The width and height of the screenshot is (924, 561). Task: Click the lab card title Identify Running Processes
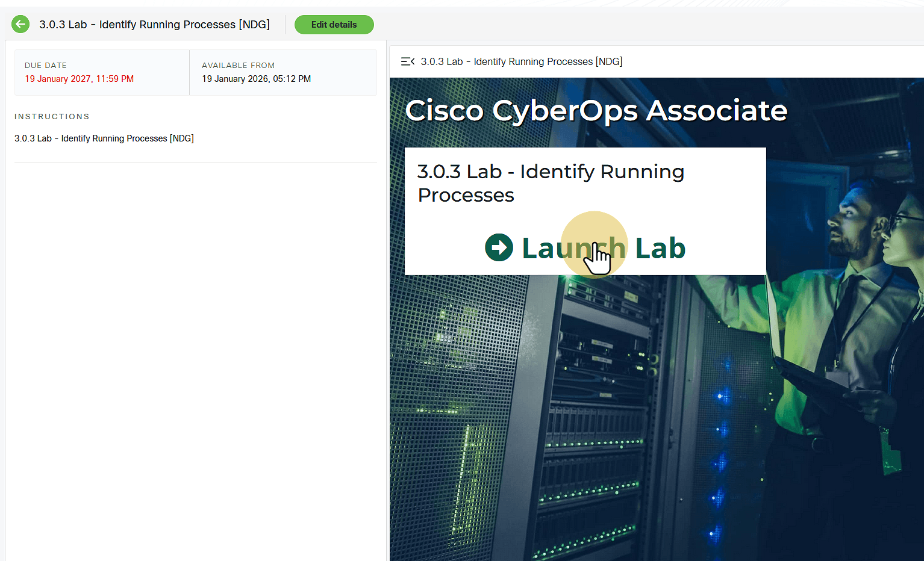551,183
